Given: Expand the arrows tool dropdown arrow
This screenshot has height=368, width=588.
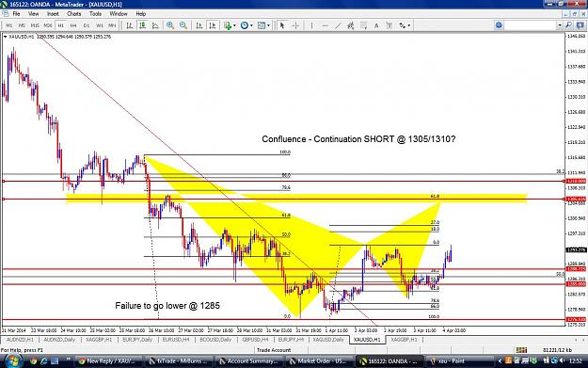Looking at the screenshot, I should coord(408,25).
